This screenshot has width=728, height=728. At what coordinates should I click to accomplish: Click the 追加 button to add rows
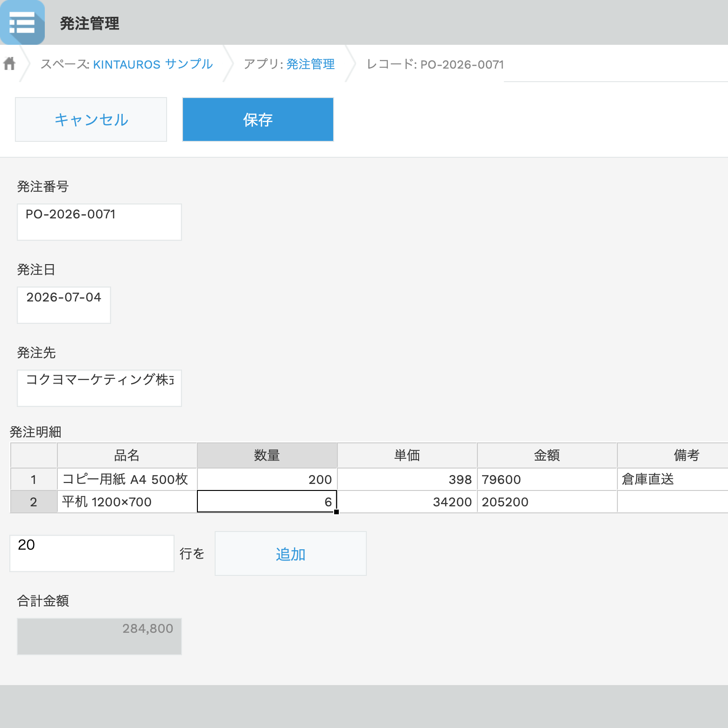(290, 553)
